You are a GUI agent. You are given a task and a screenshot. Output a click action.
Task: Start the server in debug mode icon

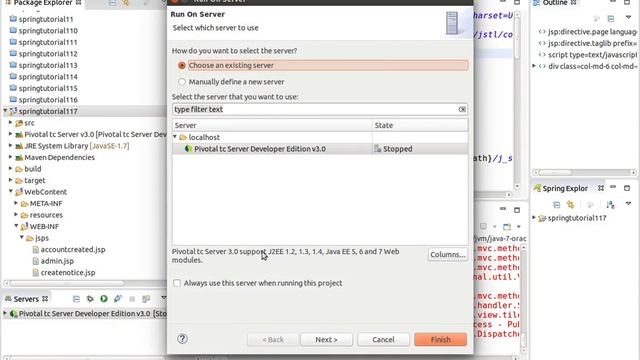point(90,299)
